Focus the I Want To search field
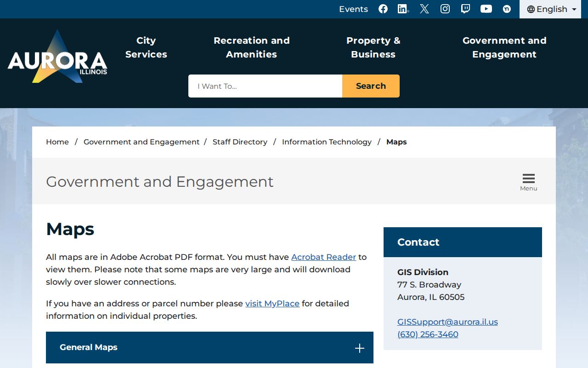The width and height of the screenshot is (588, 368). 265,86
